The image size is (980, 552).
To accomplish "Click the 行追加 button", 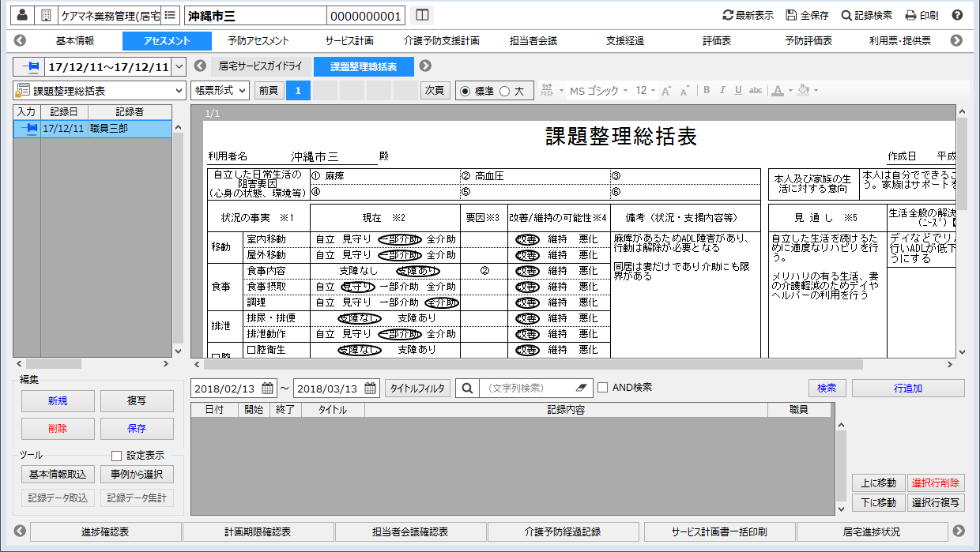I will click(908, 389).
